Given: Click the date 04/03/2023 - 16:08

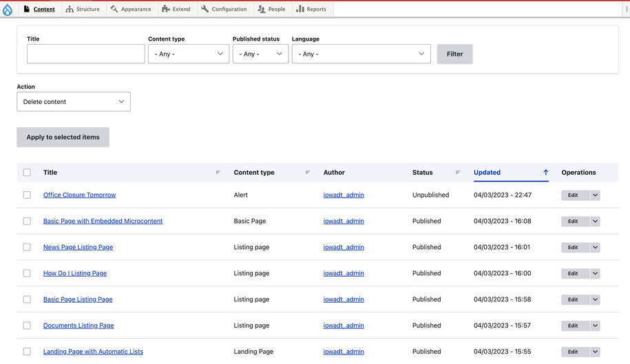Looking at the screenshot, I should 502,221.
